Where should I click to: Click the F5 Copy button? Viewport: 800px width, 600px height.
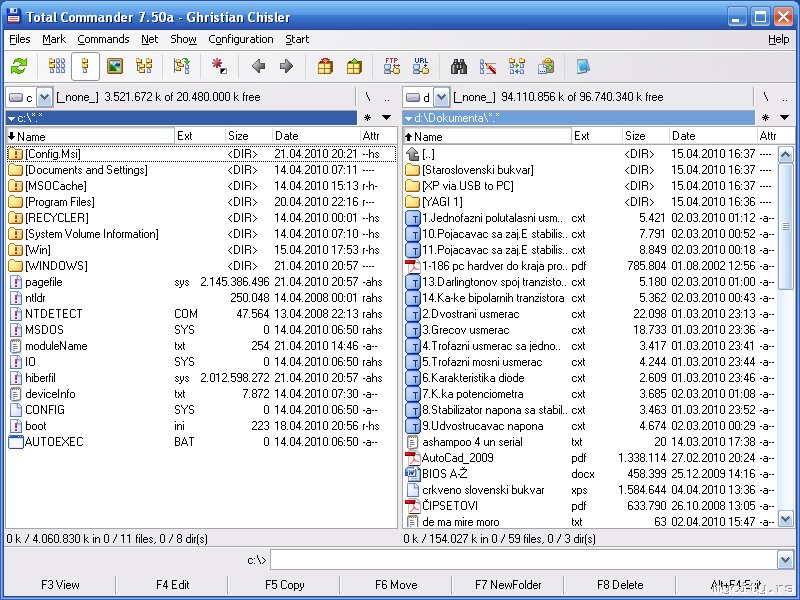pyautogui.click(x=284, y=585)
